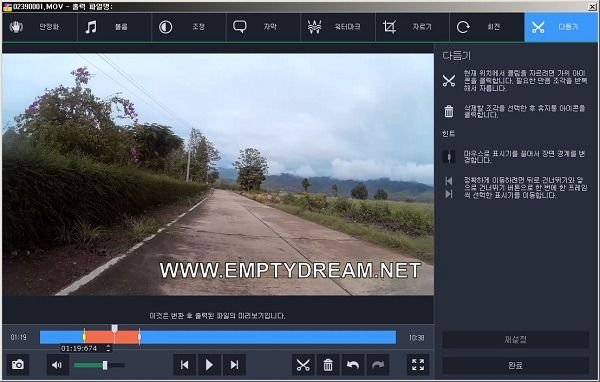Close the editor window with X
This screenshot has height=382, width=600.
point(592,7)
